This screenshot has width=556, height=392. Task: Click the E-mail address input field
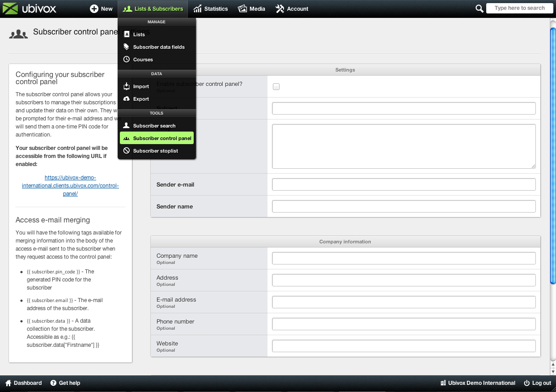point(404,302)
